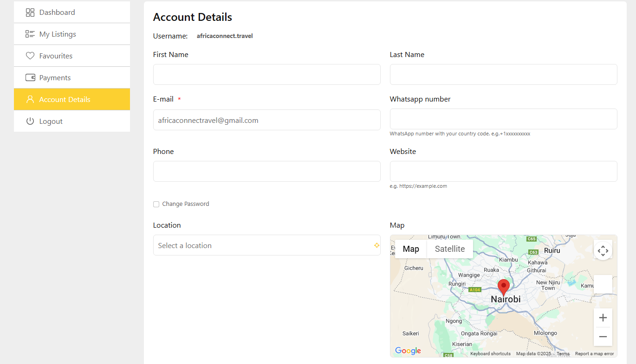Zoom out the map with minus button

click(603, 337)
